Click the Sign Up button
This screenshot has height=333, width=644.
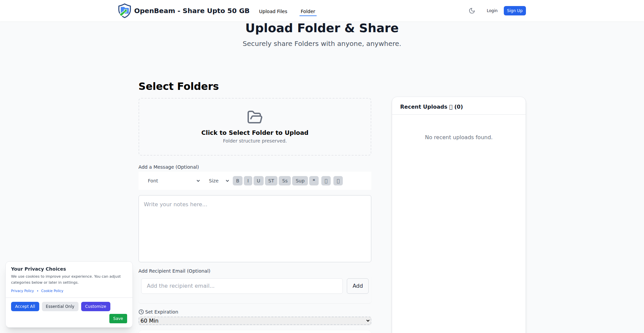point(515,11)
